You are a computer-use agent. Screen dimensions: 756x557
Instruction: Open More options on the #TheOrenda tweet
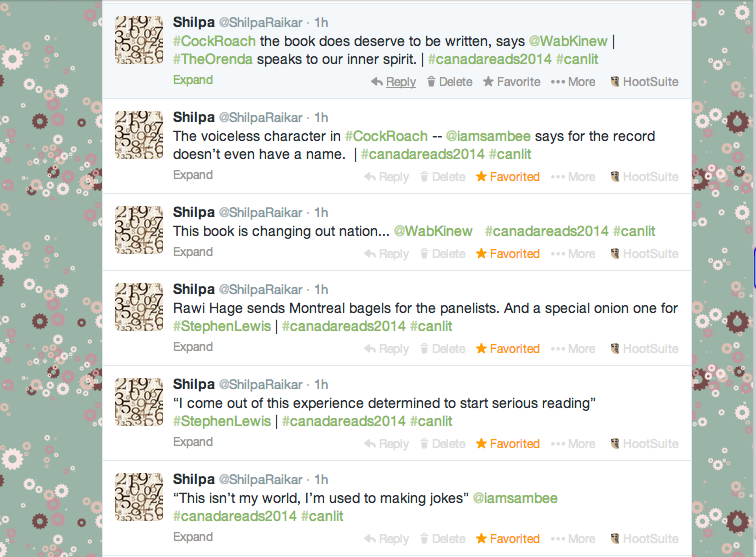pyautogui.click(x=573, y=82)
